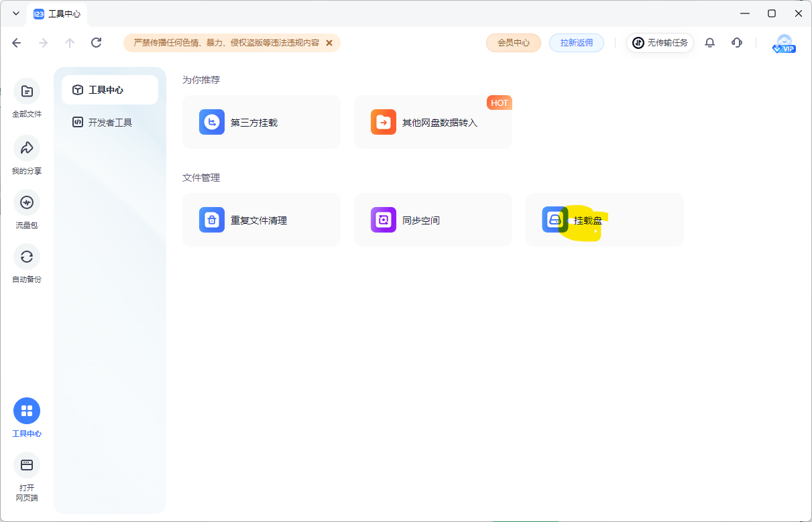Screen dimensions: 812x522
Task: Select the 流量包 sidebar icon
Action: point(27,202)
